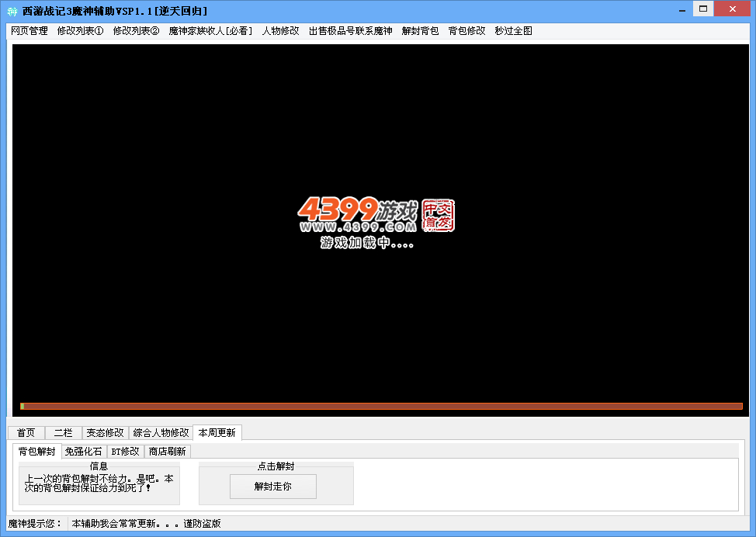Switch to the 商店刷新 sub-tab
This screenshot has height=537, width=756.
tap(168, 452)
